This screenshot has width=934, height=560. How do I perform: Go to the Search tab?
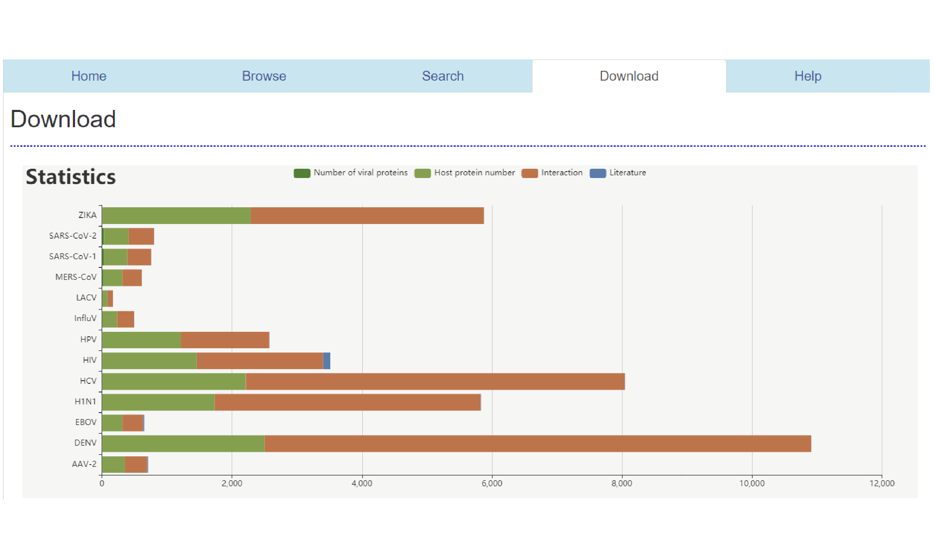click(x=442, y=76)
